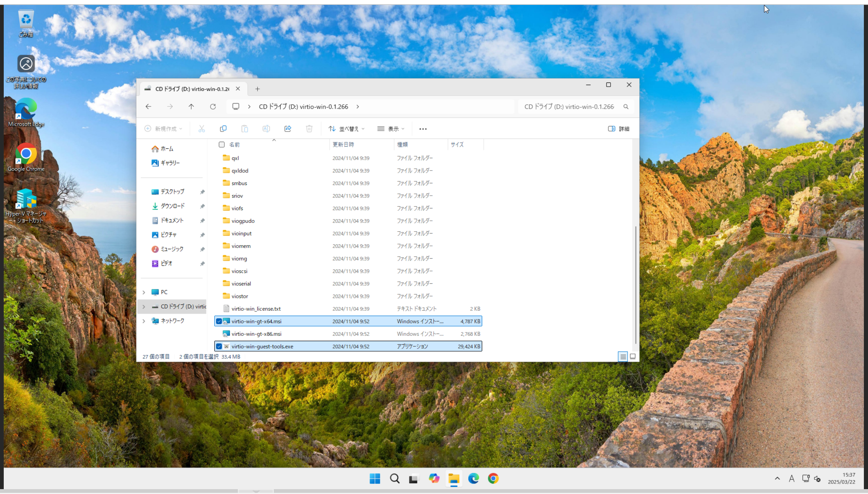Click the Cut scissors icon in toolbar

click(x=202, y=129)
